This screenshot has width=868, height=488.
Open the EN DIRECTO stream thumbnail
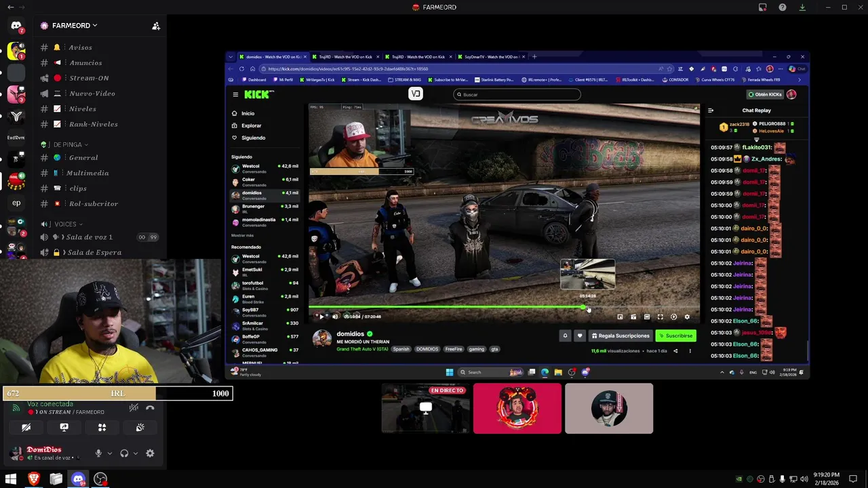(x=425, y=408)
